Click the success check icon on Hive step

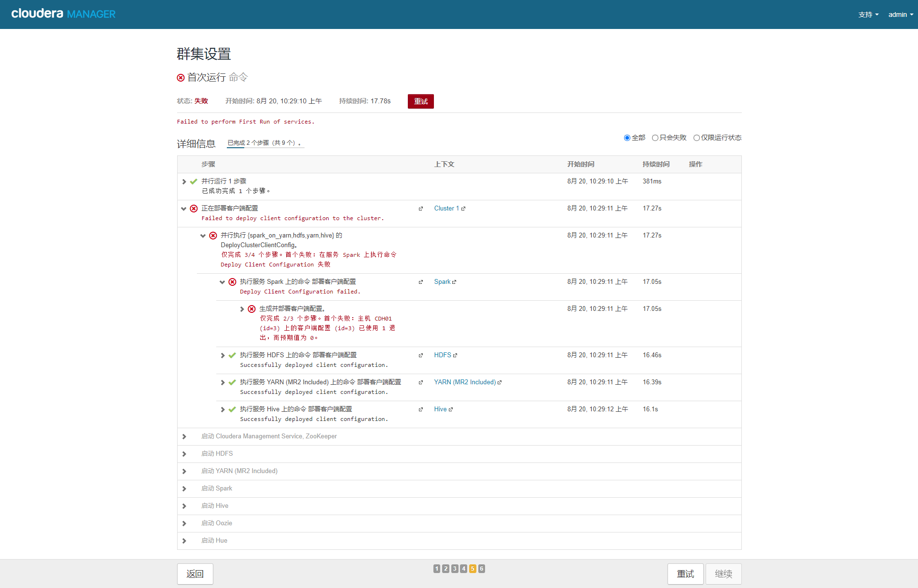pos(232,409)
